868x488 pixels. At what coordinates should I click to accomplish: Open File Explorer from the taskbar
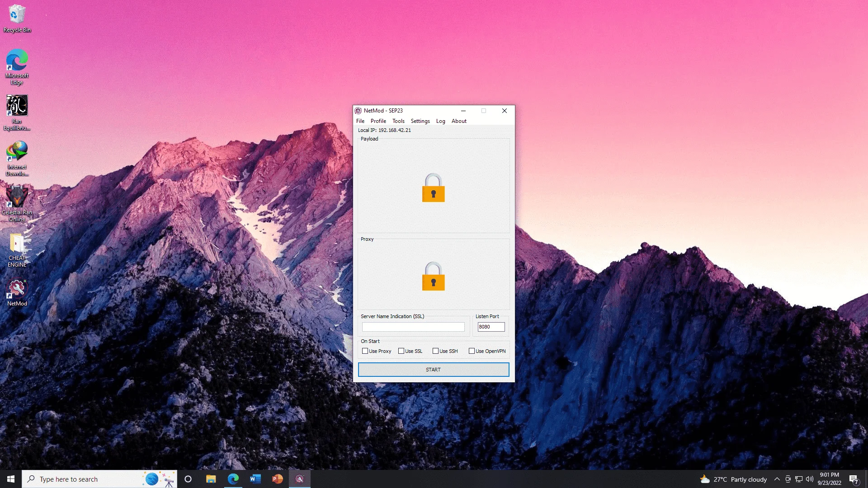[x=211, y=479]
